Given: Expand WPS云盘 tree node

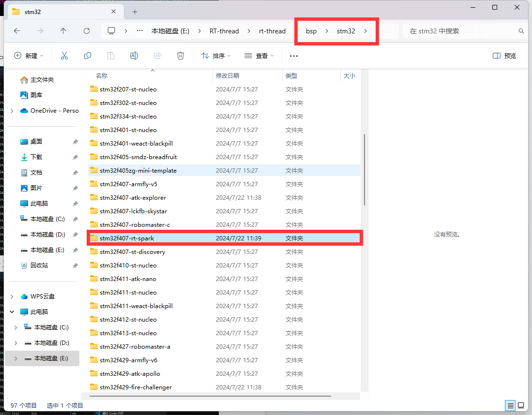Looking at the screenshot, I should tap(12, 296).
